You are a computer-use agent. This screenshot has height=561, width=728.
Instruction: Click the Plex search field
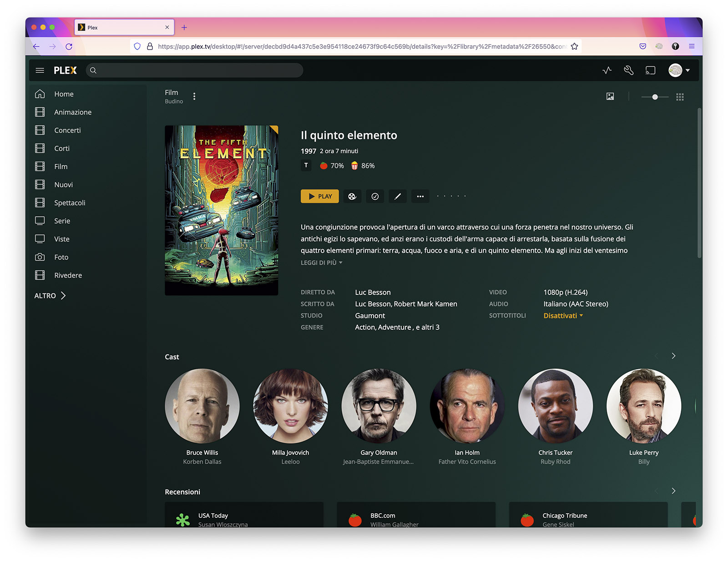pos(194,71)
